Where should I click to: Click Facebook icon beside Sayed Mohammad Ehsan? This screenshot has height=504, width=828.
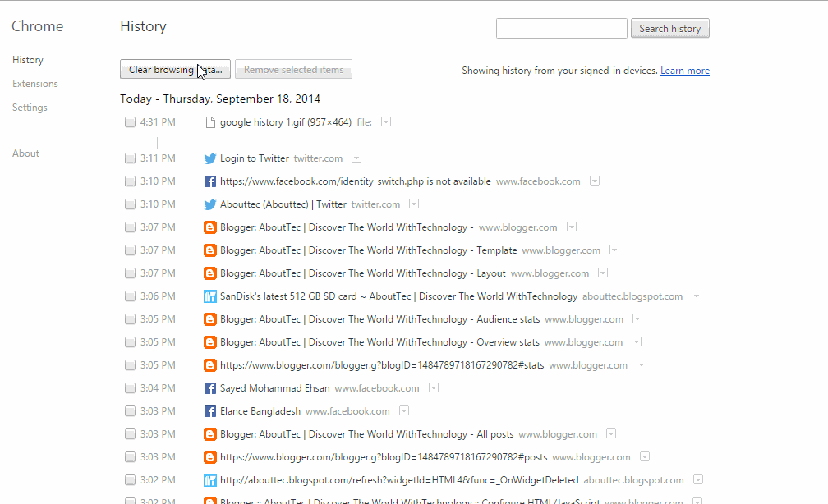click(x=210, y=388)
